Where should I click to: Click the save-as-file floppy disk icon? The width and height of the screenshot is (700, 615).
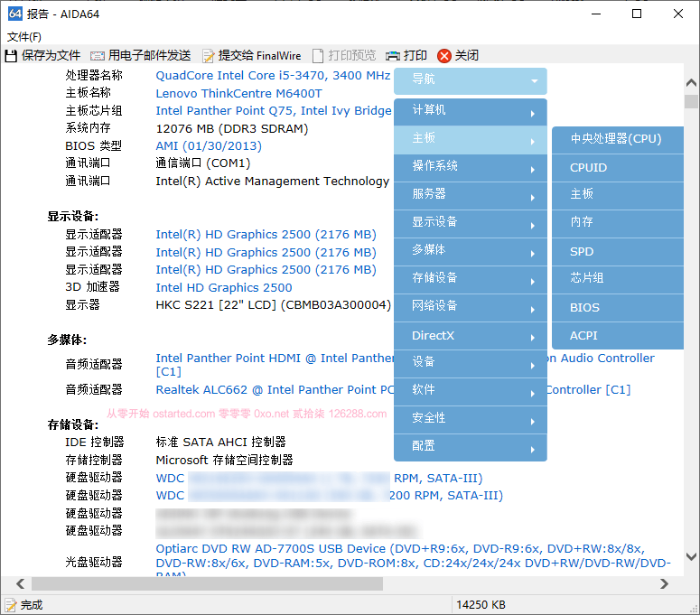(11, 56)
